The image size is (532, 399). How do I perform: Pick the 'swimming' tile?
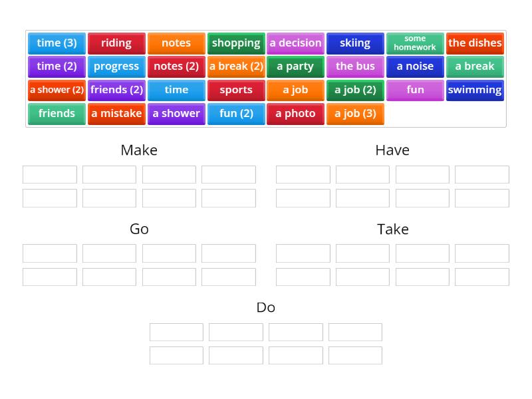click(475, 90)
